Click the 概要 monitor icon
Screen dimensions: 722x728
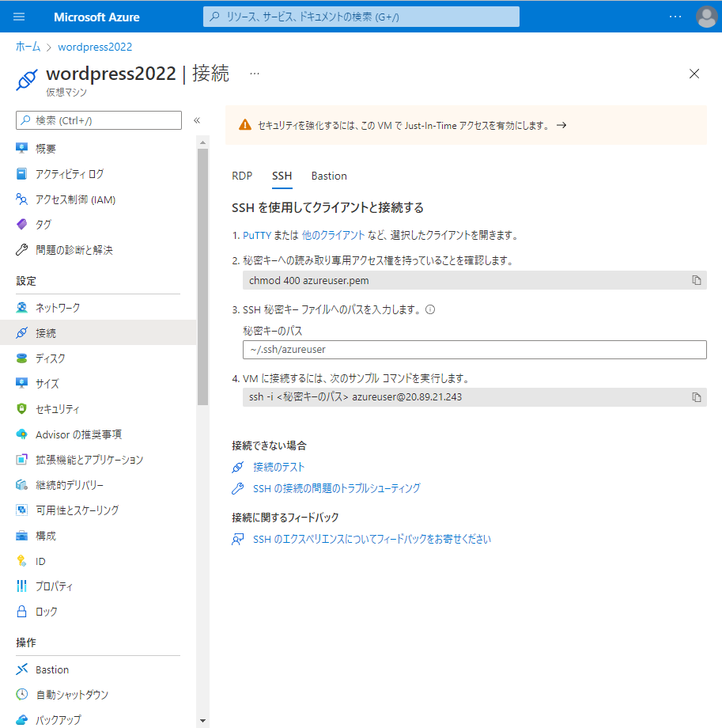[x=21, y=148]
